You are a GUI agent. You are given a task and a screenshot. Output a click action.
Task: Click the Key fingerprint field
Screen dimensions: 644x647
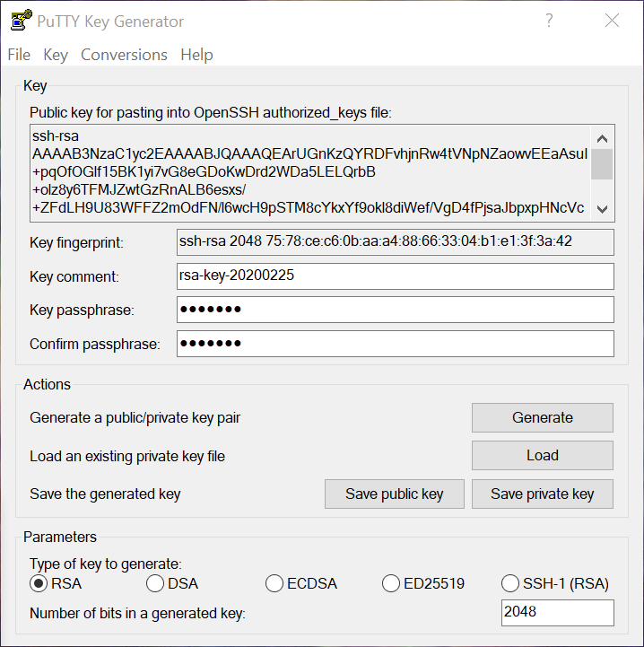point(396,242)
